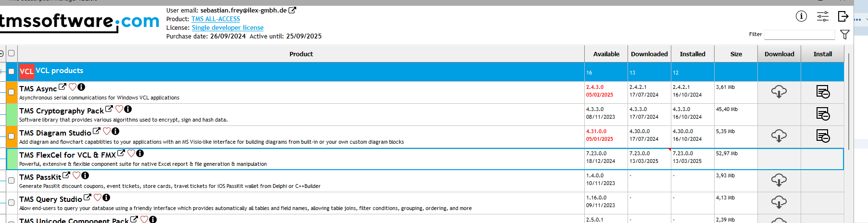The image size is (868, 223).
Task: Show TMS FlexCel info icon
Action: (140, 153)
